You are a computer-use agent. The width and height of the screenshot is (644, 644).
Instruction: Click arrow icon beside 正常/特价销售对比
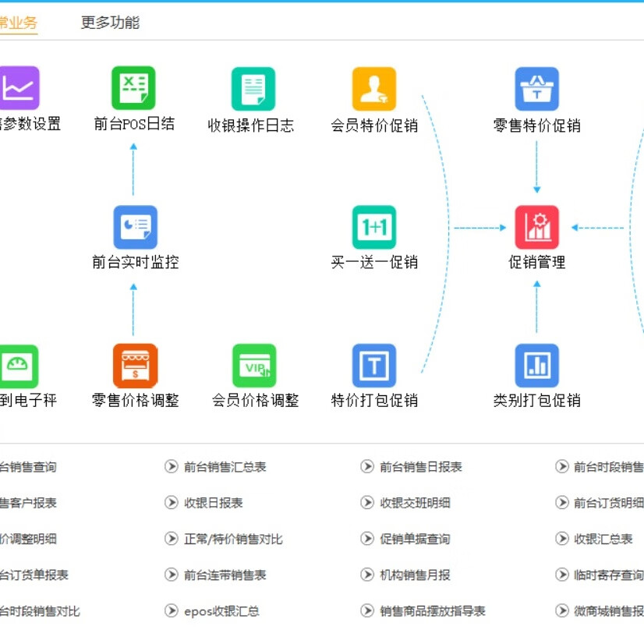click(x=172, y=539)
